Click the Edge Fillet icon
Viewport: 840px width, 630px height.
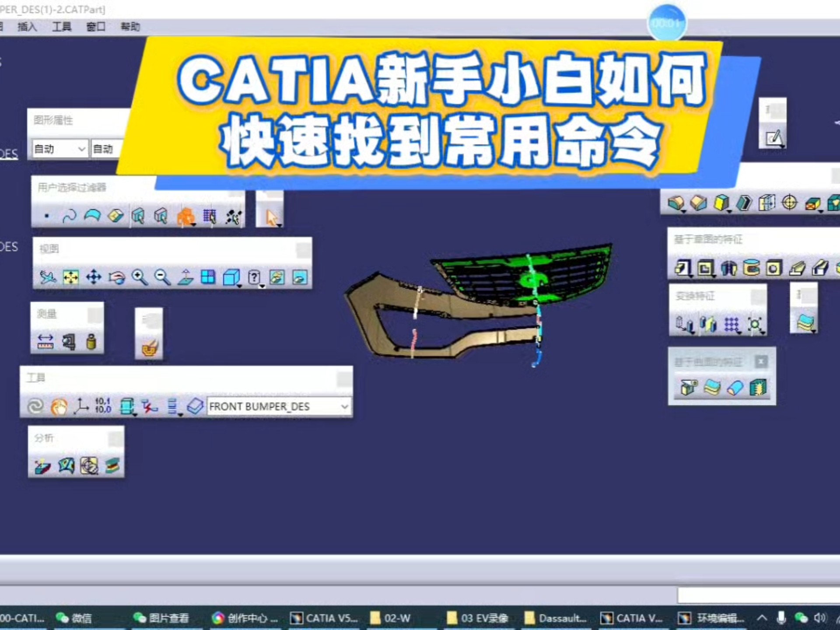coord(676,203)
